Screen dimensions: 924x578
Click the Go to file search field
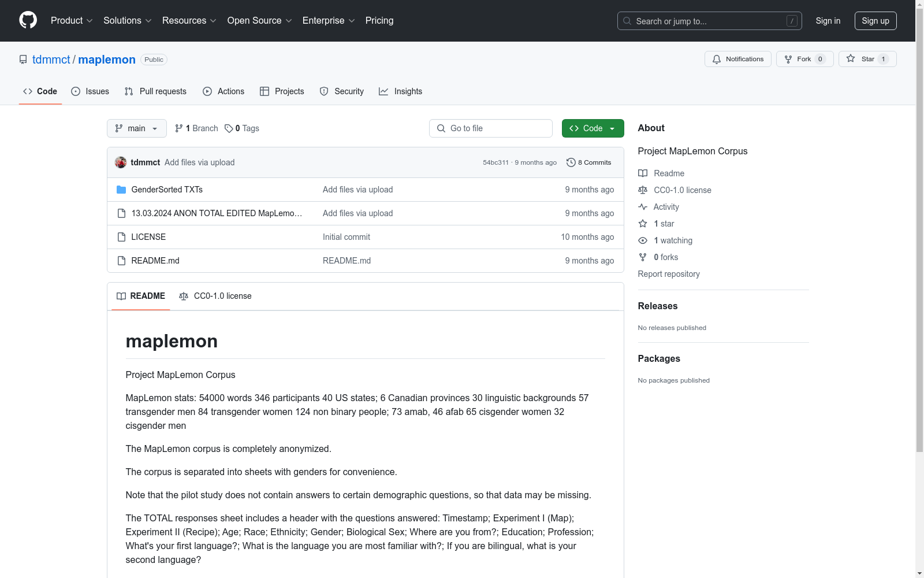coord(491,128)
